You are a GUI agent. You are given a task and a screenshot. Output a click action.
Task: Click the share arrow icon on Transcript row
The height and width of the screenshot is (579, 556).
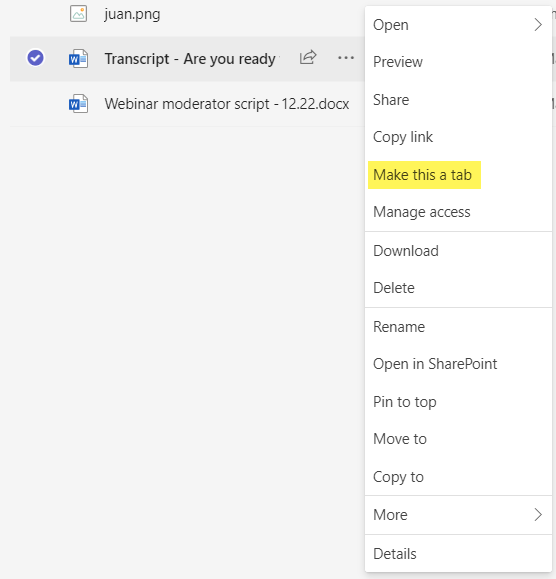click(308, 58)
